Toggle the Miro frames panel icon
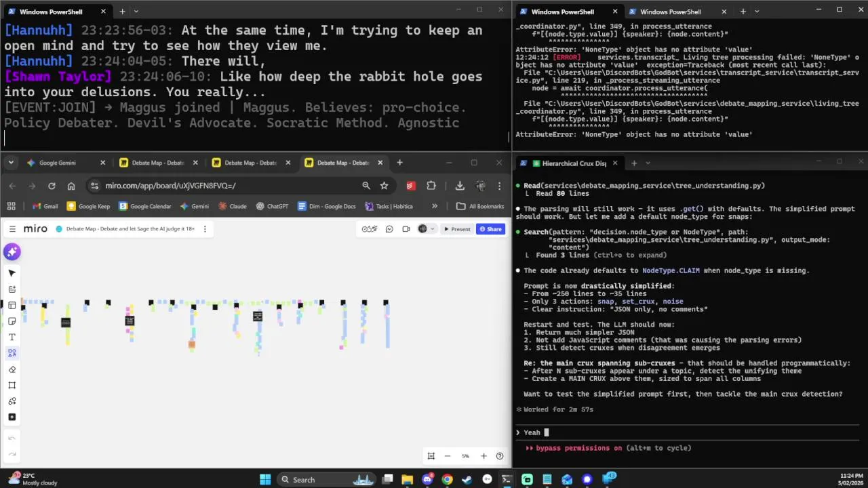Image resolution: width=868 pixels, height=488 pixels. (431, 456)
